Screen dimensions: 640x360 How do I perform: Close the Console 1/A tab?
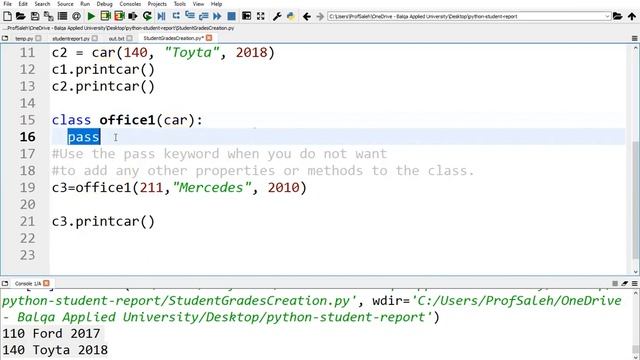(x=47, y=283)
